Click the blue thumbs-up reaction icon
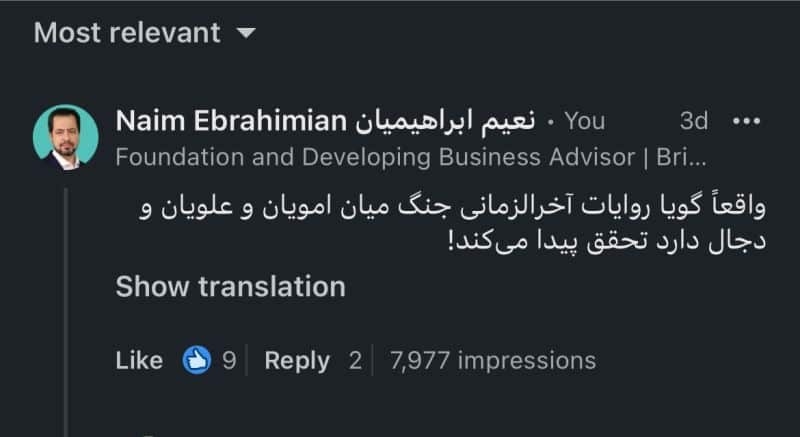The width and height of the screenshot is (800, 437). 197,360
